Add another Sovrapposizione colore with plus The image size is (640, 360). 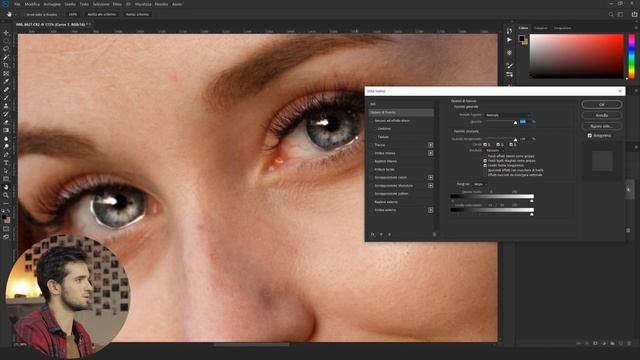(431, 178)
